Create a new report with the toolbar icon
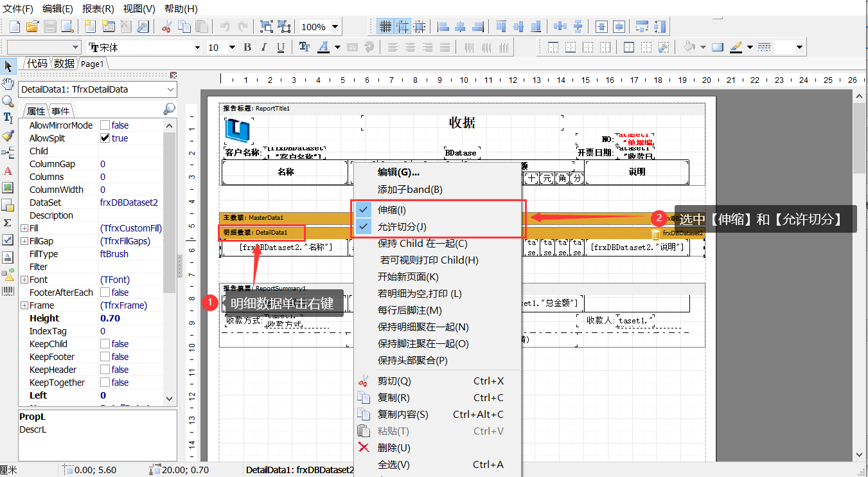 (14, 26)
